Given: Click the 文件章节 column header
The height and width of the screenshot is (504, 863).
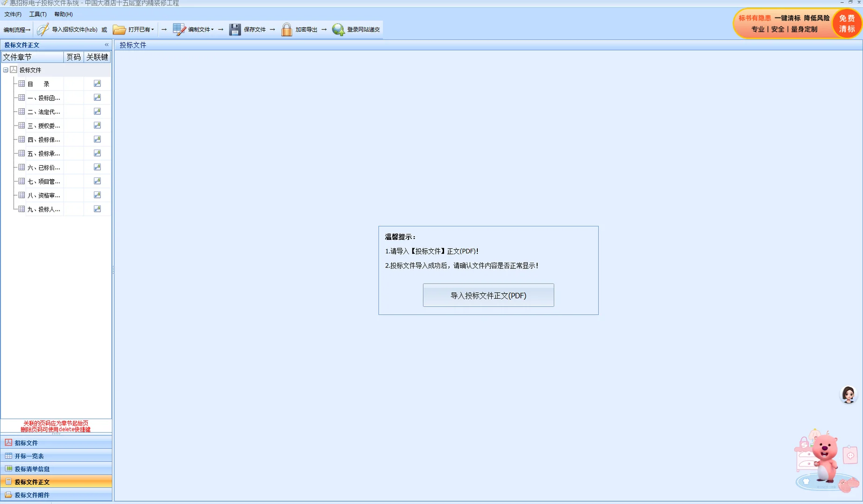Looking at the screenshot, I should click(32, 57).
